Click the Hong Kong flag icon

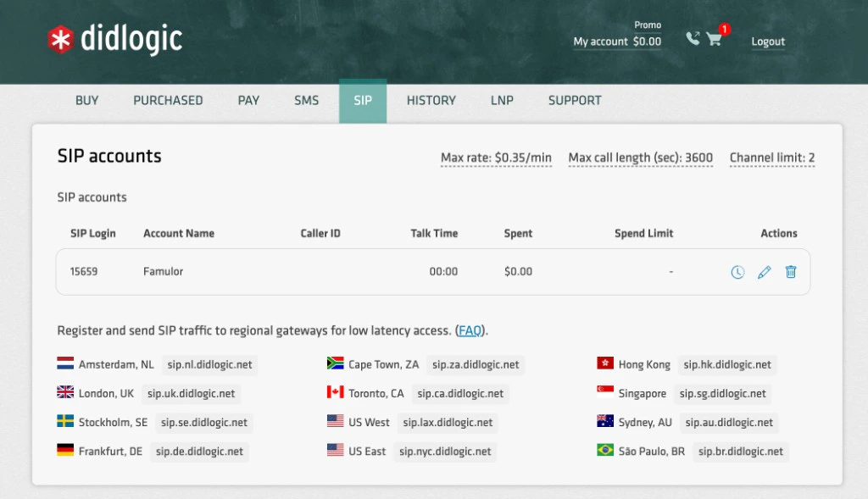(605, 363)
